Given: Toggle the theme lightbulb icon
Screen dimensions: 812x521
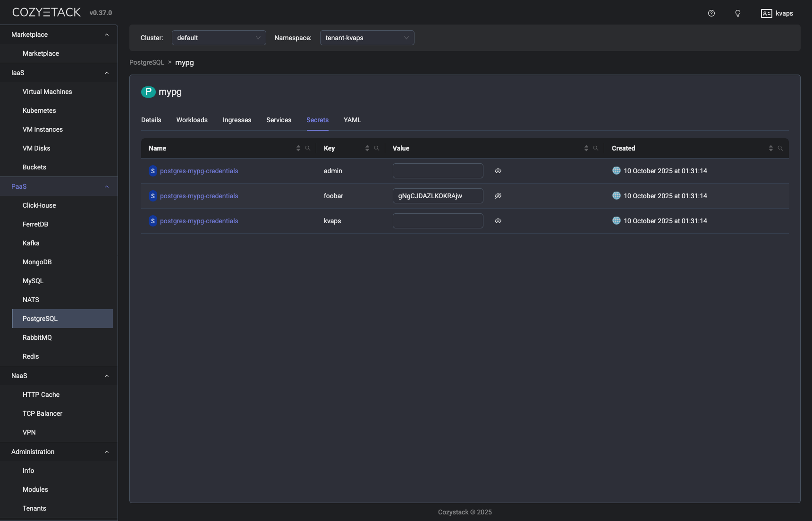Looking at the screenshot, I should click(738, 13).
